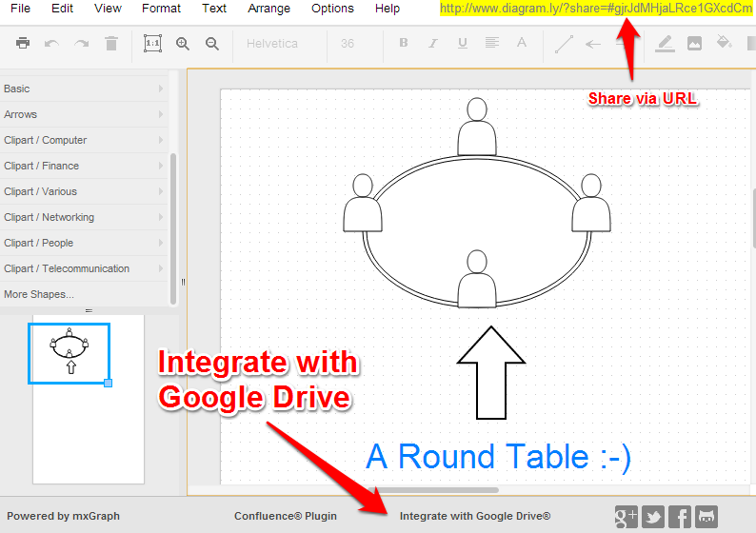Screen dimensions: 756x533
Task: Expand the Clipart / People section
Action: pyautogui.click(x=84, y=243)
